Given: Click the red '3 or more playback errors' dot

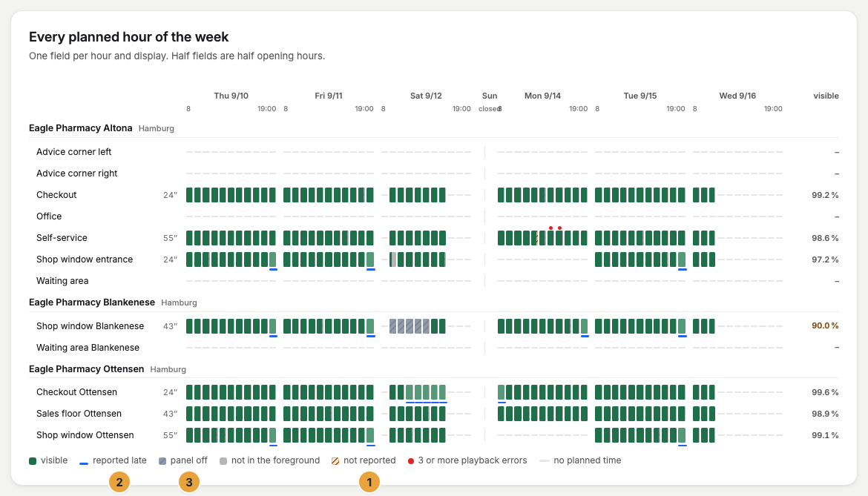Looking at the screenshot, I should click(x=411, y=461).
